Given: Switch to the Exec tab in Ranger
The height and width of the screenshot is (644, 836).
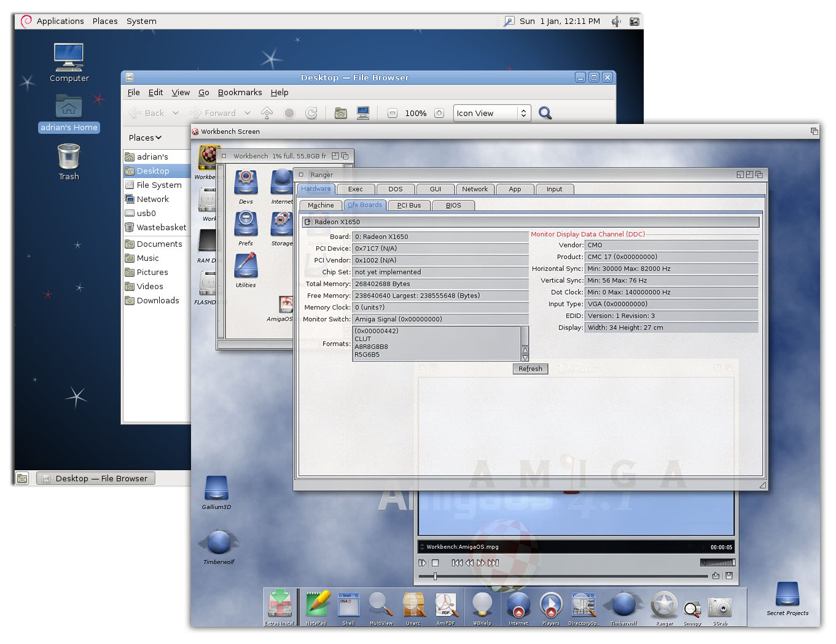Looking at the screenshot, I should (x=355, y=189).
